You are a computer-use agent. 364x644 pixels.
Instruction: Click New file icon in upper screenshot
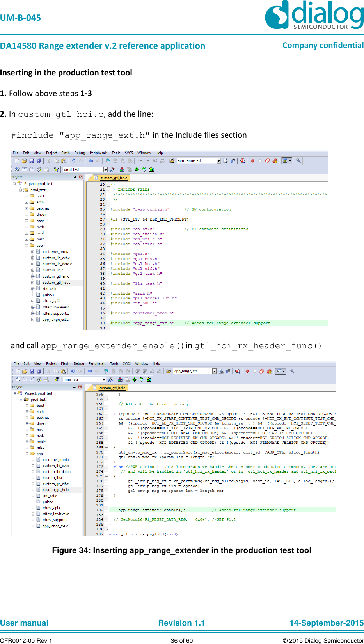pyautogui.click(x=17, y=161)
